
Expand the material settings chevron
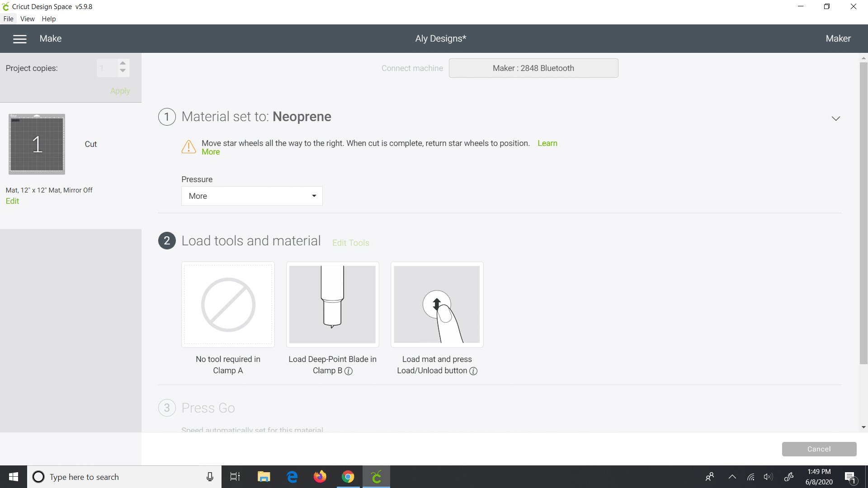point(835,118)
